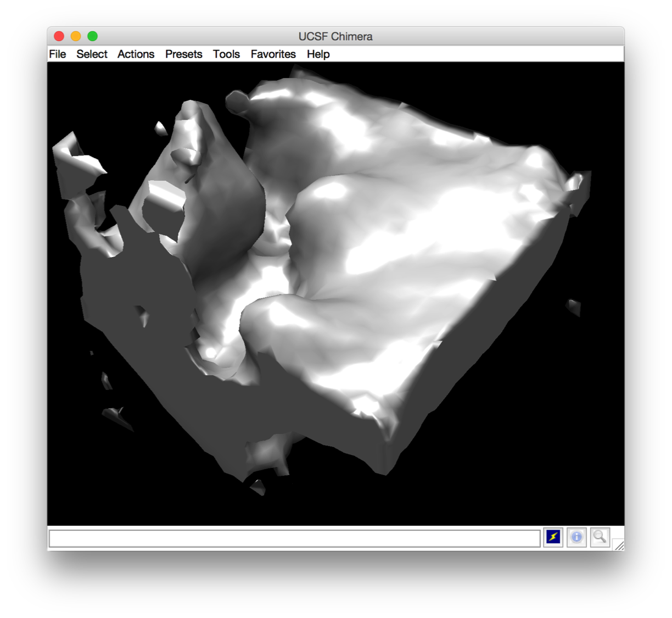Open the Tools menu
The image size is (672, 618).
point(226,54)
